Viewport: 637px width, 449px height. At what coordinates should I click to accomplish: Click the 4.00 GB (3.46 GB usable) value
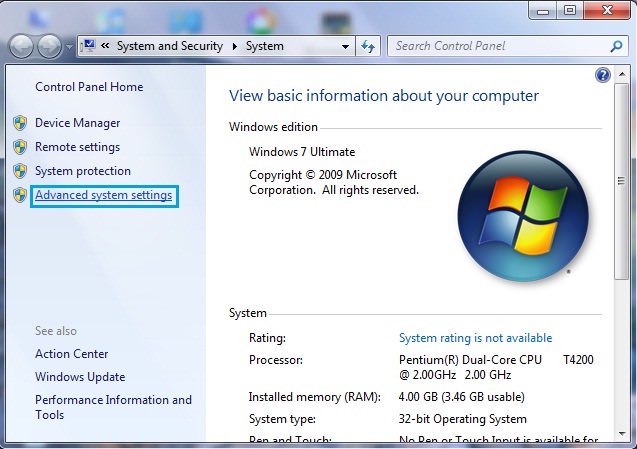tap(462, 397)
